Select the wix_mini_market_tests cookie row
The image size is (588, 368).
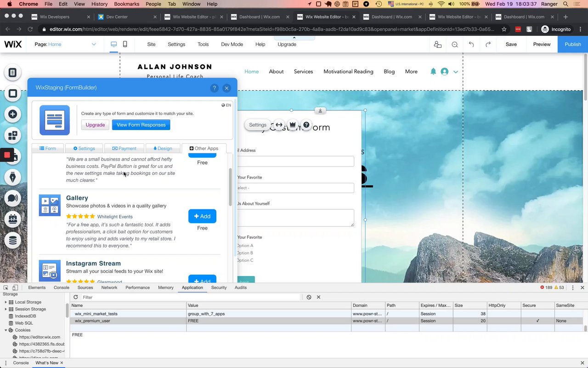coord(326,314)
